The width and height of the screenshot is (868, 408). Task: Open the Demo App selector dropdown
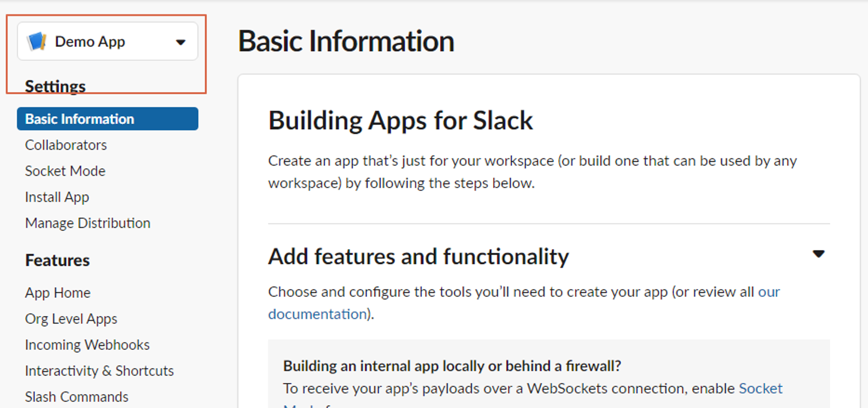[x=108, y=42]
